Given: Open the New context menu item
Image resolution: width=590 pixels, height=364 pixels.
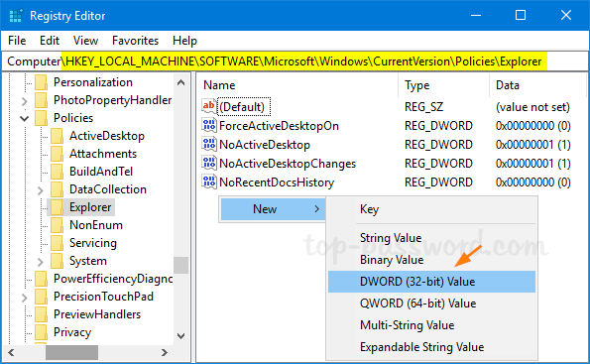Looking at the screenshot, I should coord(273,209).
